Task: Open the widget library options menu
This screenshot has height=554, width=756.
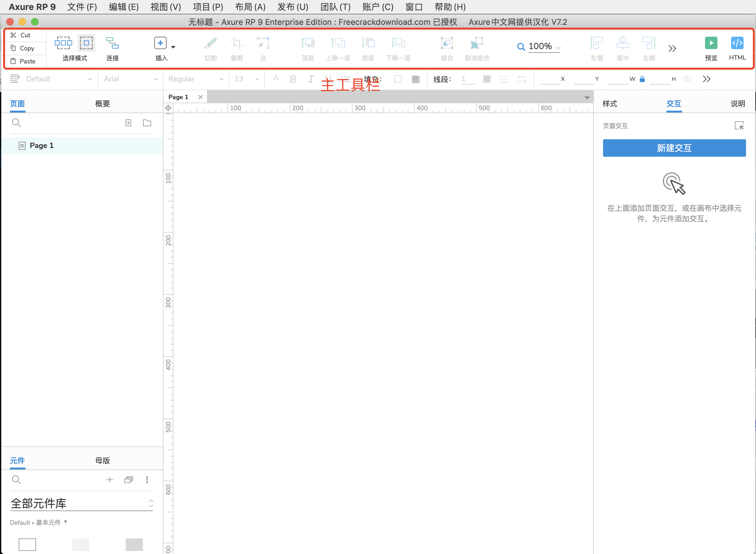Action: (x=147, y=480)
